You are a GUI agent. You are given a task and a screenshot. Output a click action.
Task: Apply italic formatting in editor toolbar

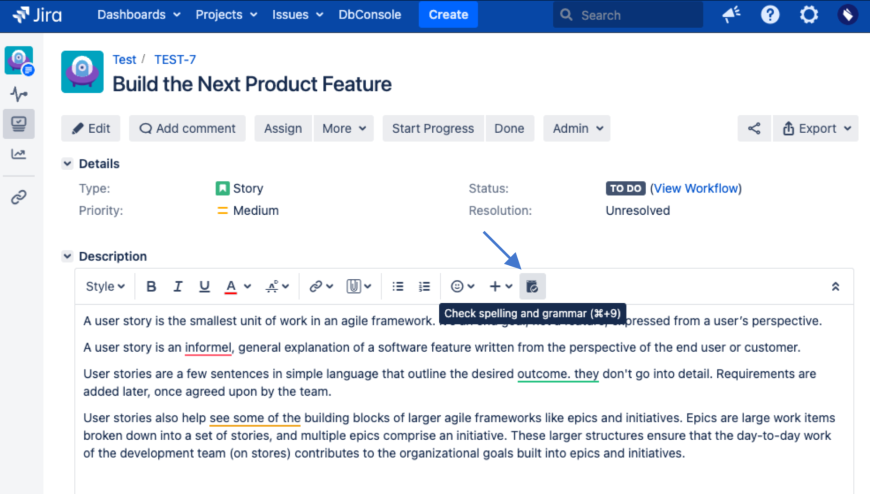click(x=178, y=286)
